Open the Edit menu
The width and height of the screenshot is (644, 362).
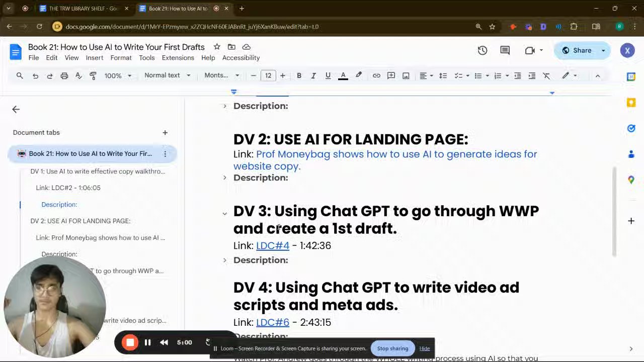pyautogui.click(x=52, y=58)
